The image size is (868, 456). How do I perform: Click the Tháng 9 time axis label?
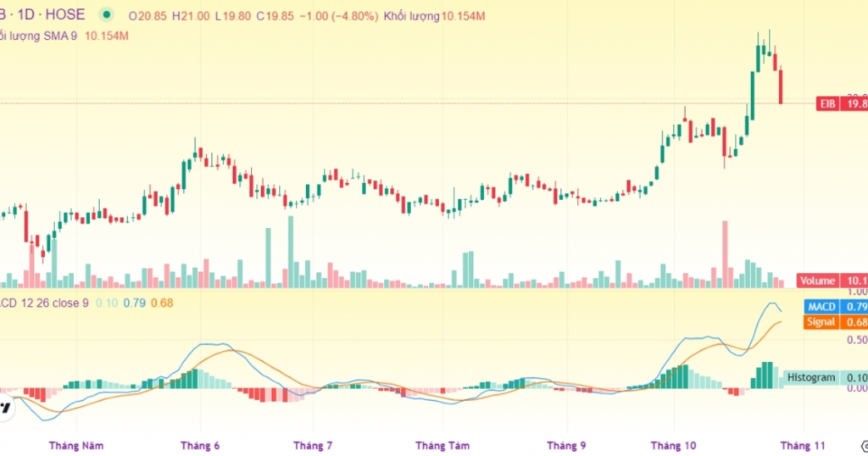pos(566,445)
